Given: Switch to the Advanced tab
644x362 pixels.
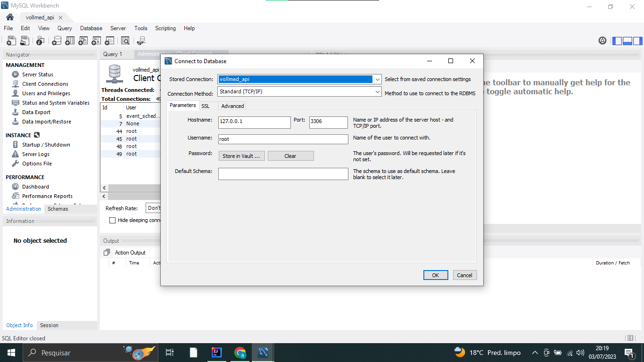Looking at the screenshot, I should pos(232,106).
